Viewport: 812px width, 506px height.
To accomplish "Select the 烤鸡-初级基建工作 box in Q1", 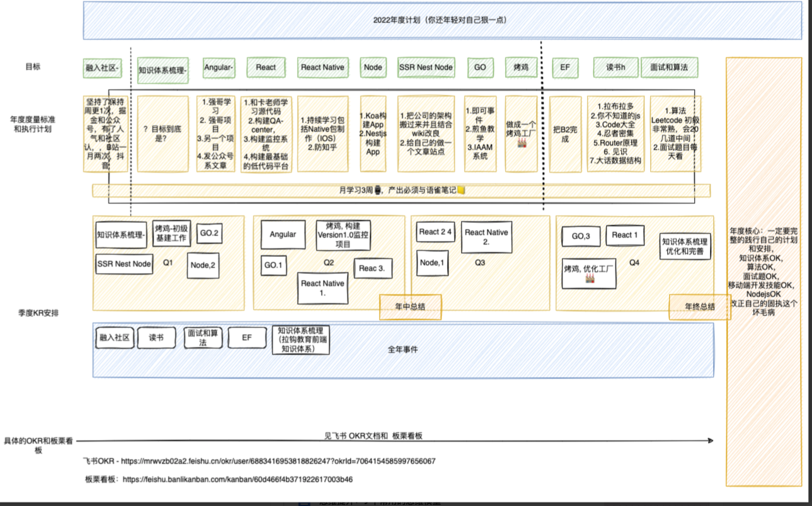I will coord(172,233).
